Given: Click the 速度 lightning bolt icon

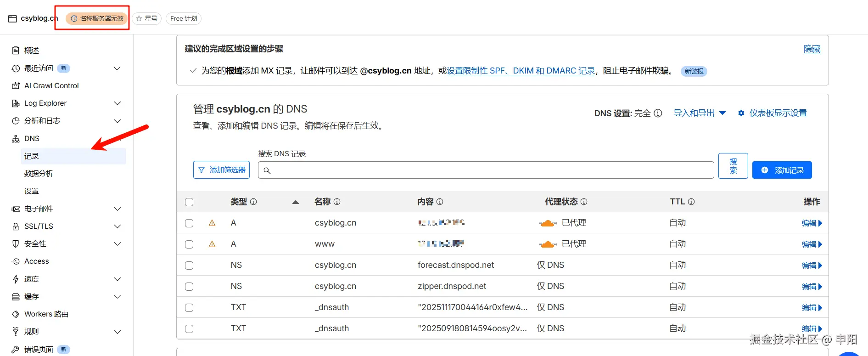Looking at the screenshot, I should pyautogui.click(x=16, y=279).
